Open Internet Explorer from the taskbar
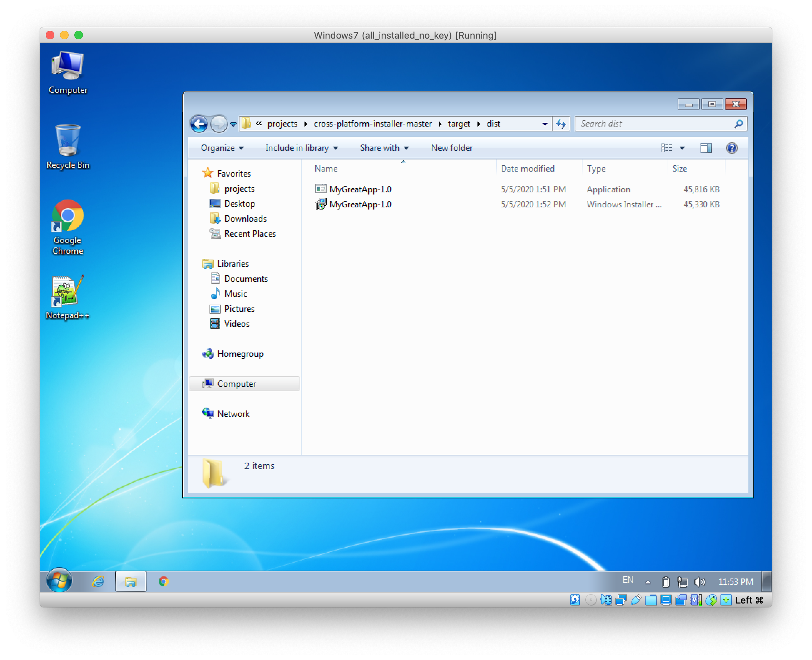 pyautogui.click(x=98, y=581)
